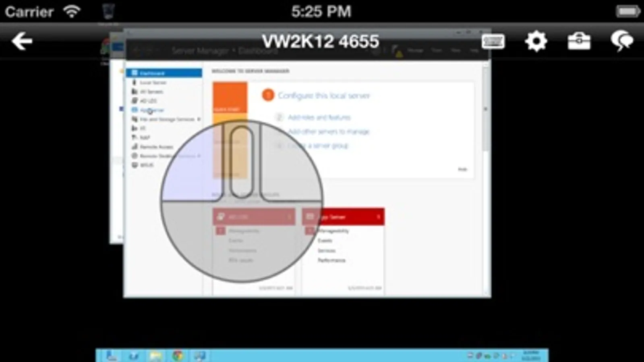Open the settings gear icon
The height and width of the screenshot is (362, 644).
click(x=536, y=41)
